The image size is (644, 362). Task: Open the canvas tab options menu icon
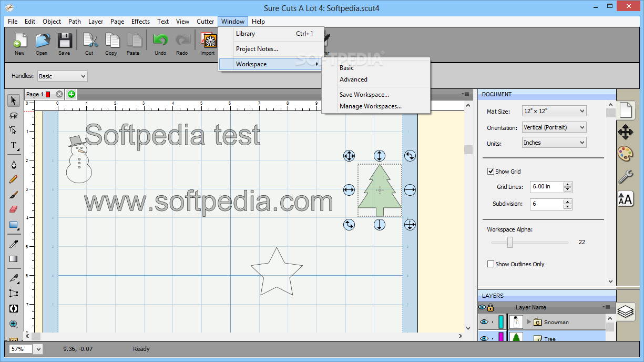[466, 94]
